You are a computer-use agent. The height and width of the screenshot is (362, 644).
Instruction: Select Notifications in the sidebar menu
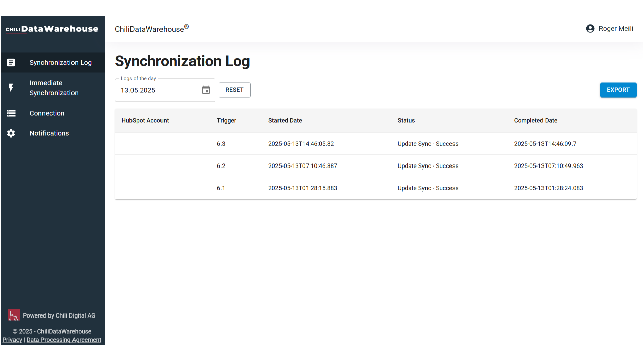[49, 133]
